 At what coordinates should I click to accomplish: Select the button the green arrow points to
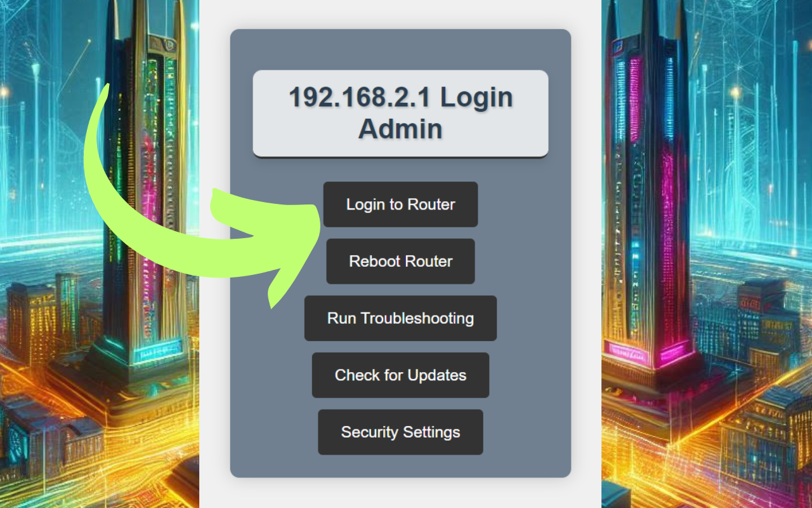click(400, 204)
